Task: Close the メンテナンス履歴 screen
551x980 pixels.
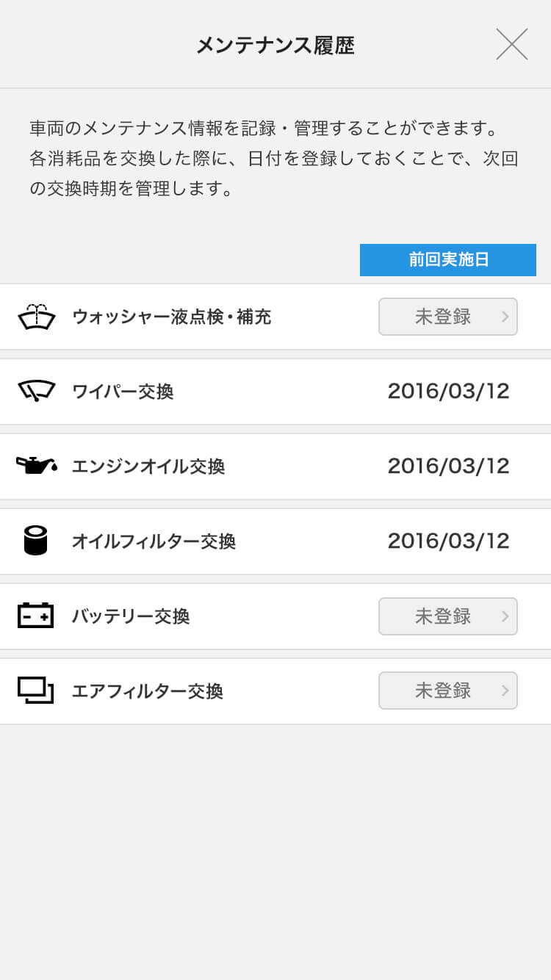Action: [x=512, y=45]
